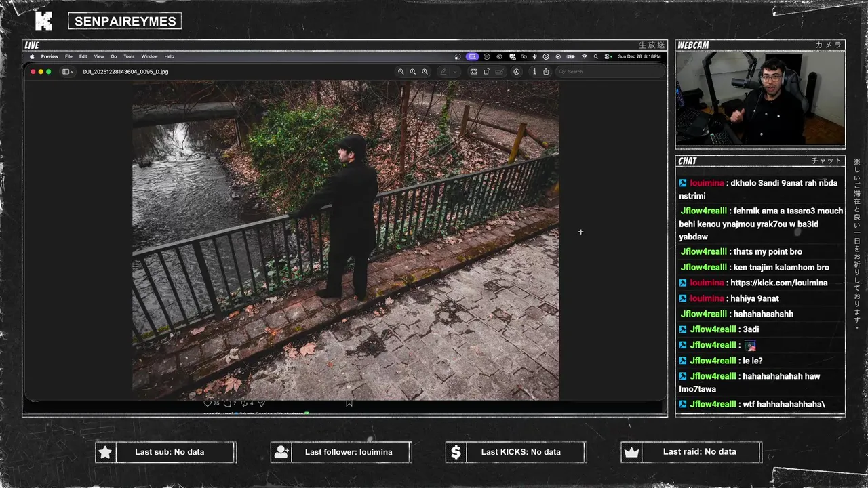Click the emoji in Jflow4realll's chat message
868x488 pixels.
point(749,345)
